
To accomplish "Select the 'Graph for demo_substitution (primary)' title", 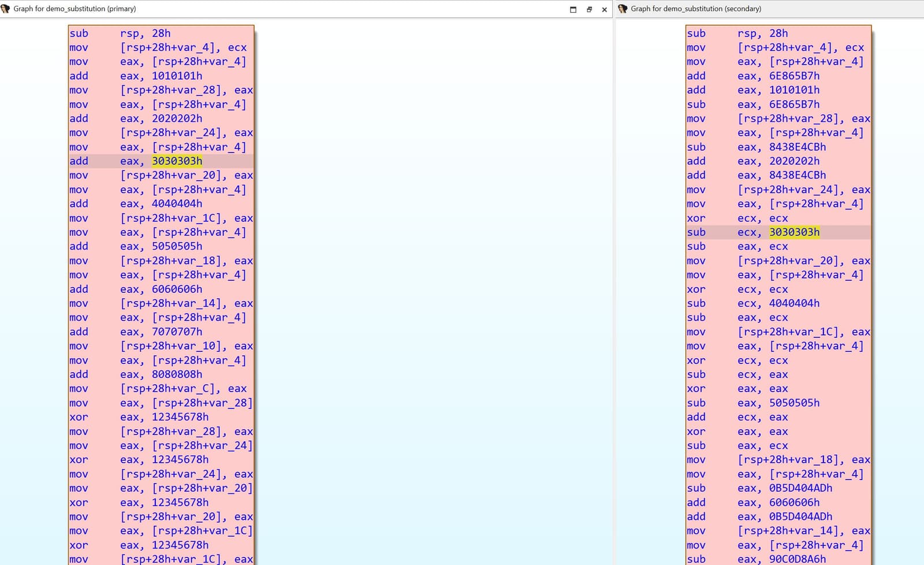I will [74, 9].
